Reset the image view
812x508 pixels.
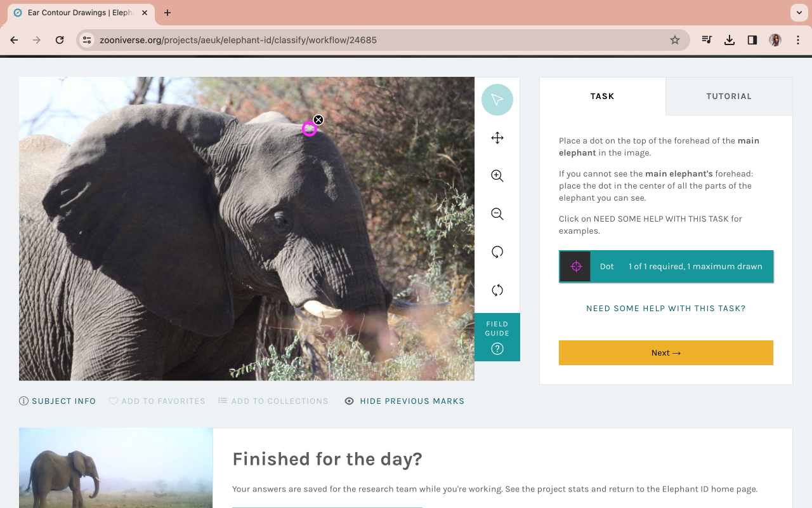click(x=497, y=290)
